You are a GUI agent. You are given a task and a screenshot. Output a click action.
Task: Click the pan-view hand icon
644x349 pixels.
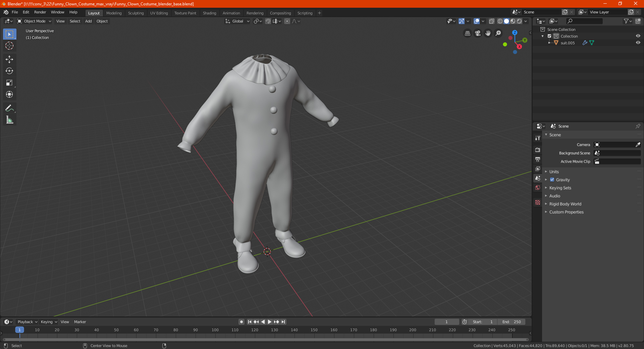pyautogui.click(x=488, y=33)
